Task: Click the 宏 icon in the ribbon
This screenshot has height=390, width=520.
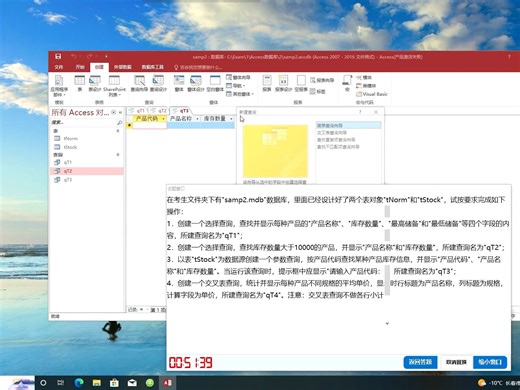Action: (347, 83)
